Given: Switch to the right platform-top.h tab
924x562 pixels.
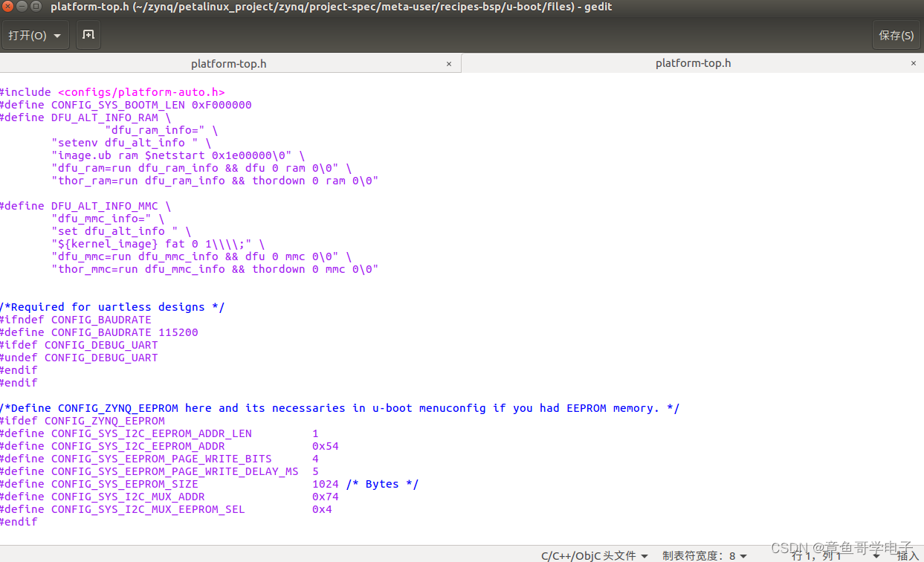Looking at the screenshot, I should coord(693,63).
